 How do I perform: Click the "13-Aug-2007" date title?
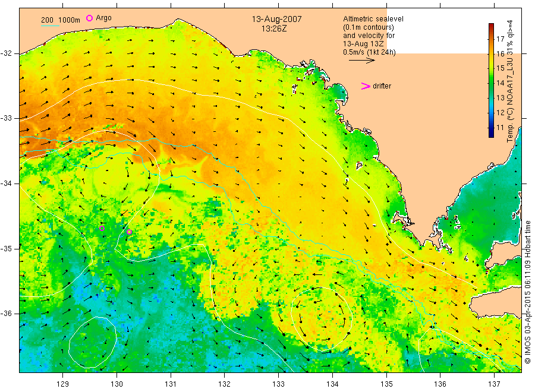tap(276, 19)
